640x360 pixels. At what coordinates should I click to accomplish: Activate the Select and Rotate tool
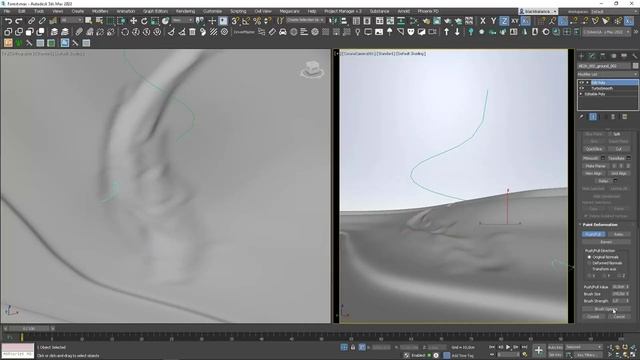point(144,21)
